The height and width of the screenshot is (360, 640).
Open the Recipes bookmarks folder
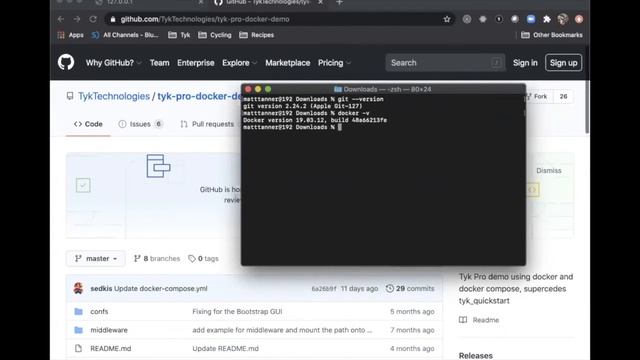point(256,35)
